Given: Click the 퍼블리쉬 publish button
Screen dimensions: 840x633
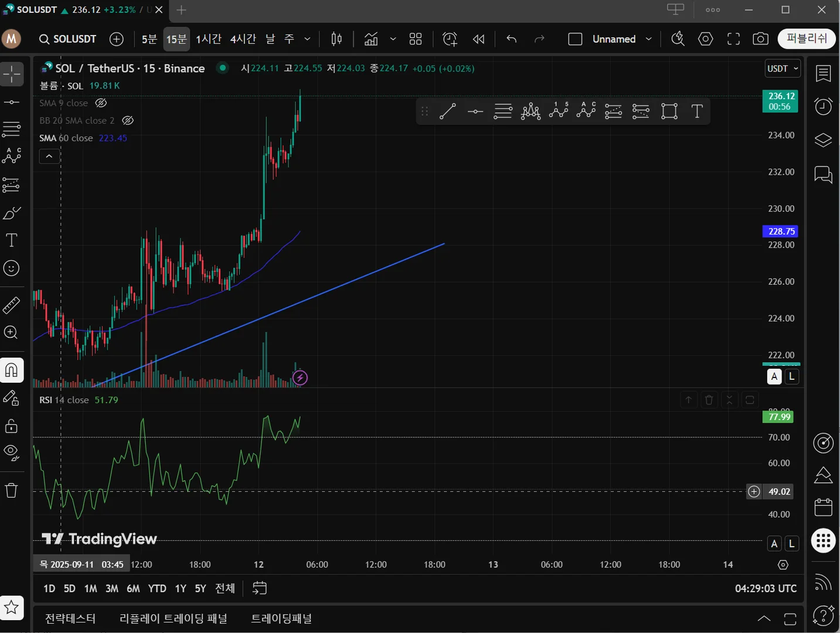Looking at the screenshot, I should (807, 39).
